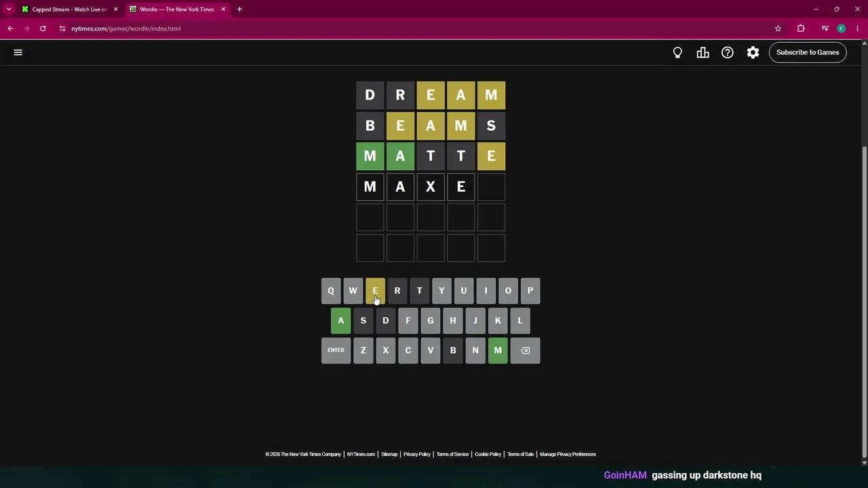Open the Sitemap footer link
The height and width of the screenshot is (488, 868).
389,454
